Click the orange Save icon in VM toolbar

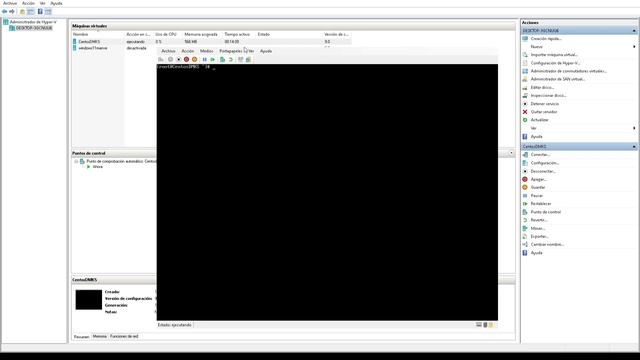tap(194, 60)
